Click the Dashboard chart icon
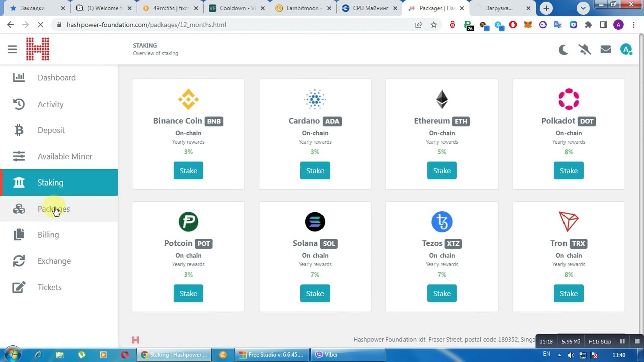 coord(19,77)
